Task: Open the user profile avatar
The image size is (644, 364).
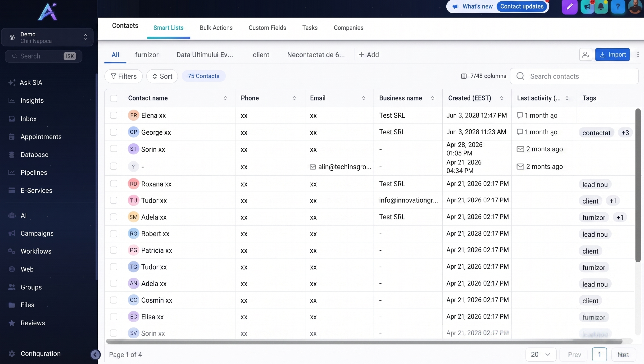Action: point(635,7)
